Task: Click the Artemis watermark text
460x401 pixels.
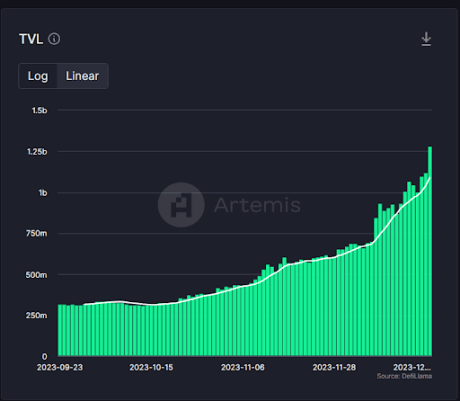Action: (x=257, y=205)
